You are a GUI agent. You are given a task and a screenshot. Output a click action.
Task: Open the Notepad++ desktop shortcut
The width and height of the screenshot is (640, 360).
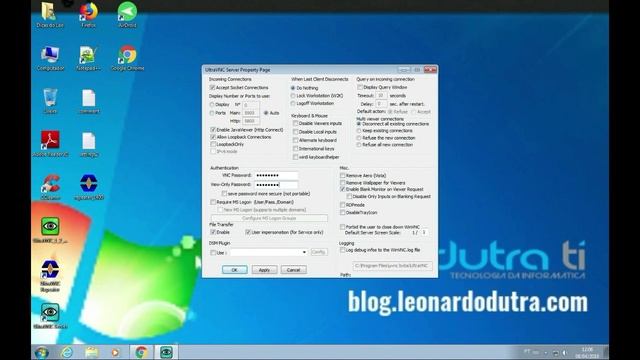(x=88, y=58)
